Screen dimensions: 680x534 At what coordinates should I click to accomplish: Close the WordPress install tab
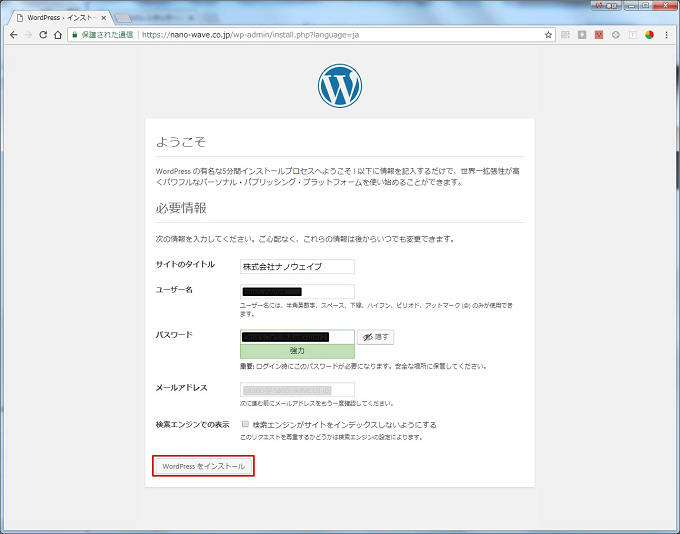pos(104,18)
